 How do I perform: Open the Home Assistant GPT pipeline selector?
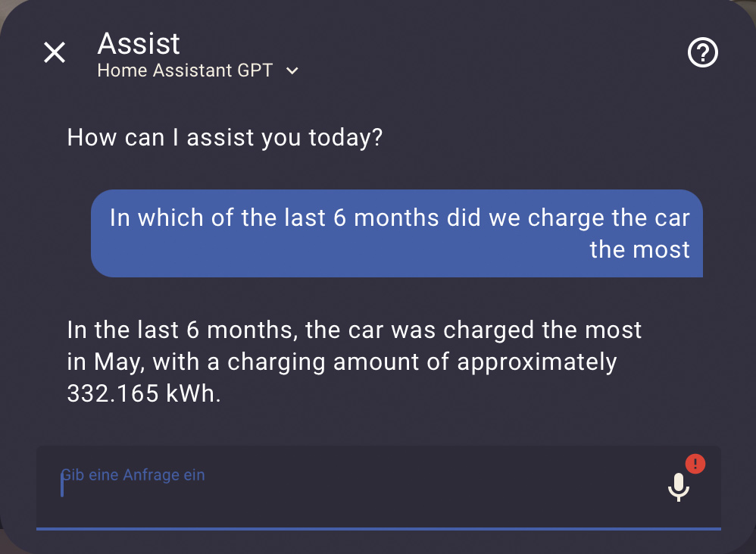198,70
